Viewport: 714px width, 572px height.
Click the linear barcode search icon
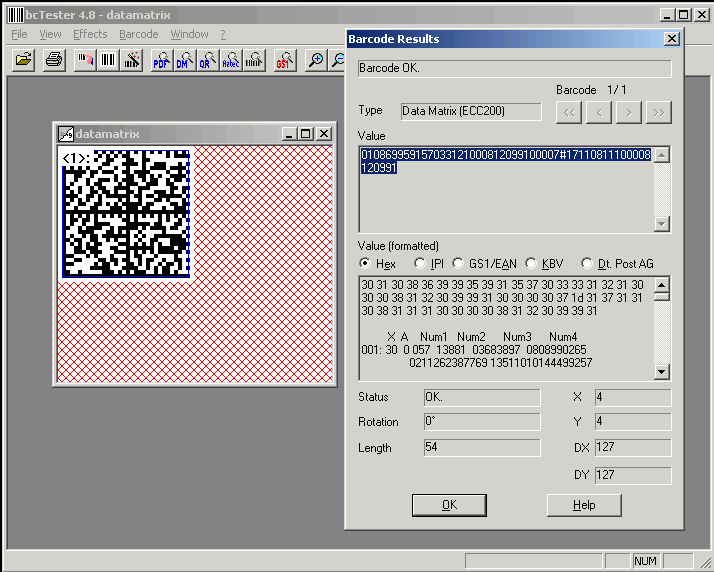click(254, 60)
